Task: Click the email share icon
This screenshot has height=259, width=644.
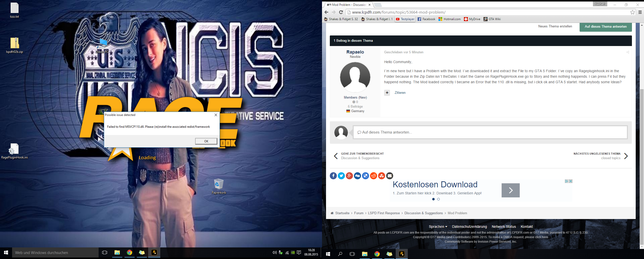Action: pos(390,176)
